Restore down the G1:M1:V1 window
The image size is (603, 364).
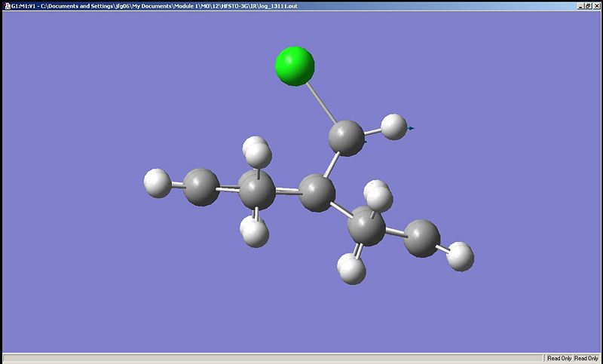tap(589, 6)
